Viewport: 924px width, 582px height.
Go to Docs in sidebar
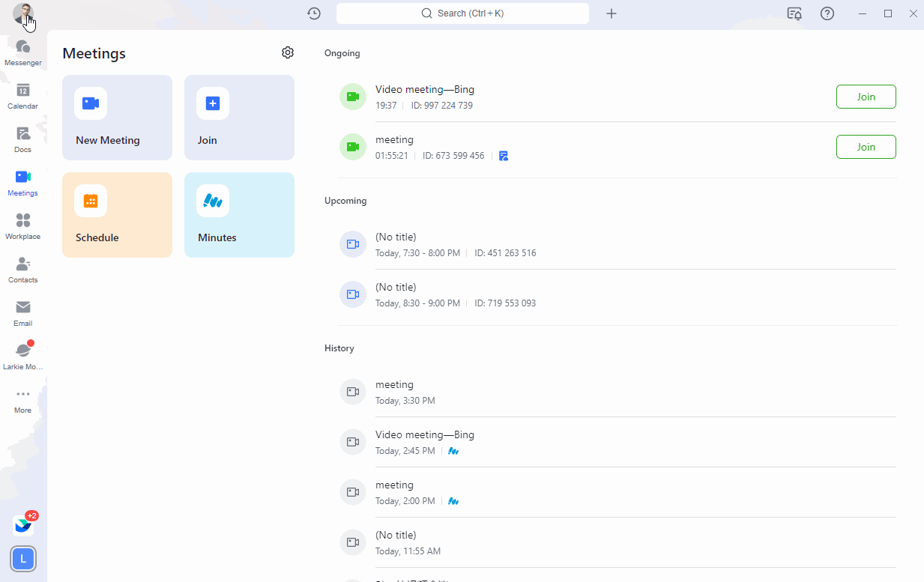point(23,139)
